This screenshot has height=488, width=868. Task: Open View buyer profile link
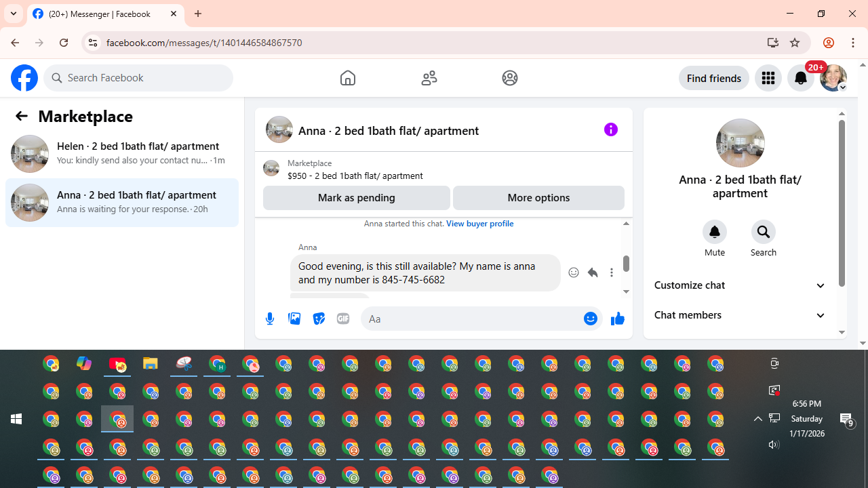(x=479, y=224)
